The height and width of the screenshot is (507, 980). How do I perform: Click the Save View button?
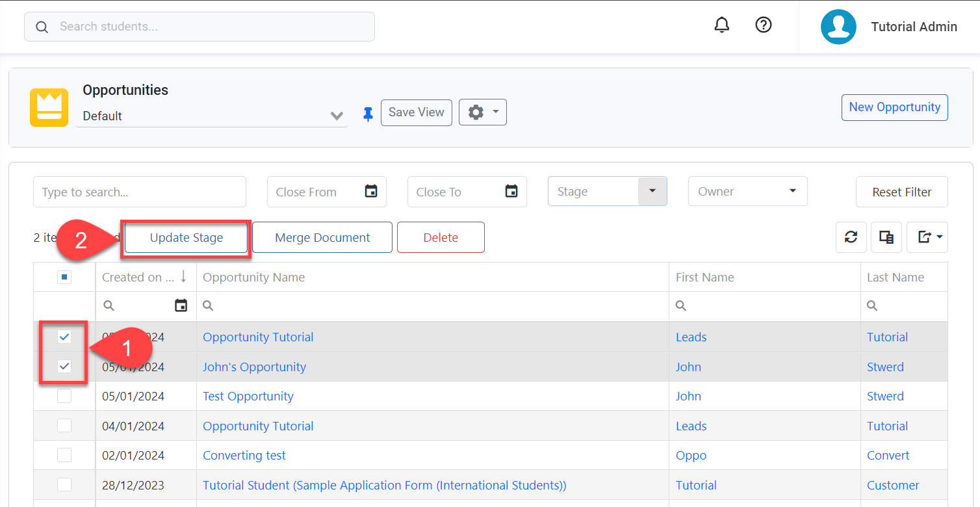417,112
